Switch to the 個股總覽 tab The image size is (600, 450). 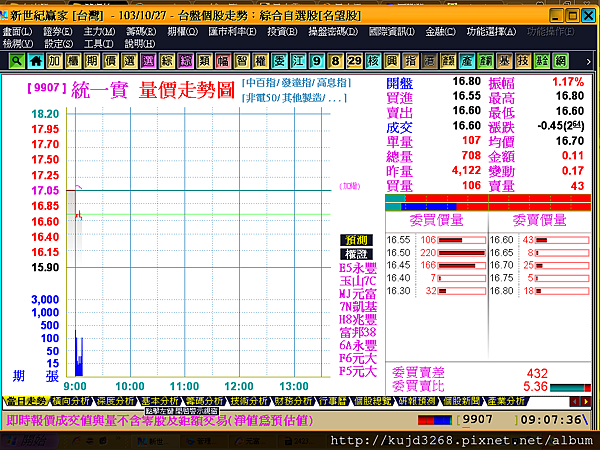pos(372,401)
